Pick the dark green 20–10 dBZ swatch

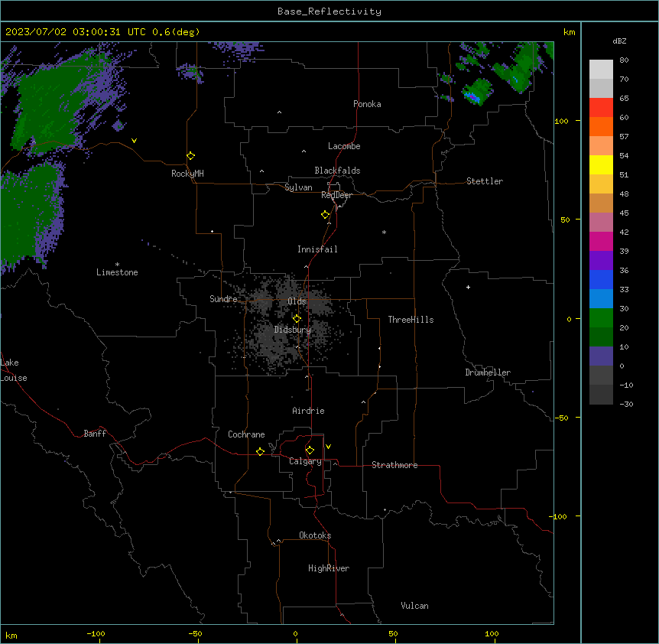601,337
